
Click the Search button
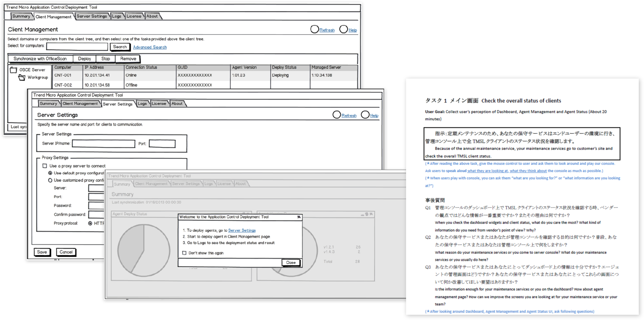point(120,47)
